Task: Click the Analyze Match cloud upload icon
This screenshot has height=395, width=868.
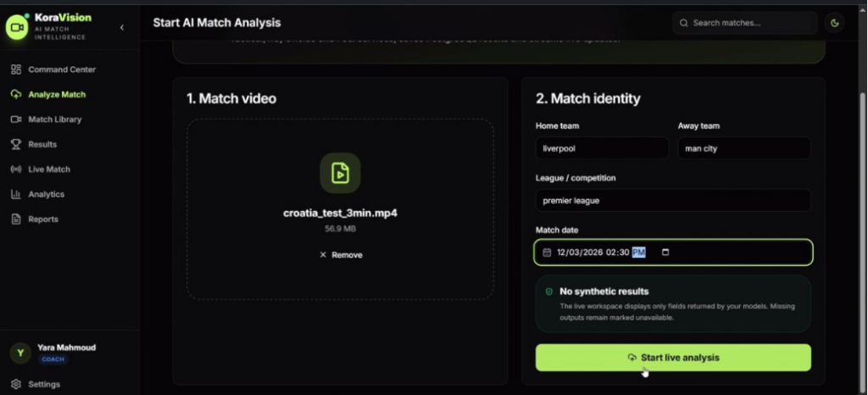Action: pos(16,95)
